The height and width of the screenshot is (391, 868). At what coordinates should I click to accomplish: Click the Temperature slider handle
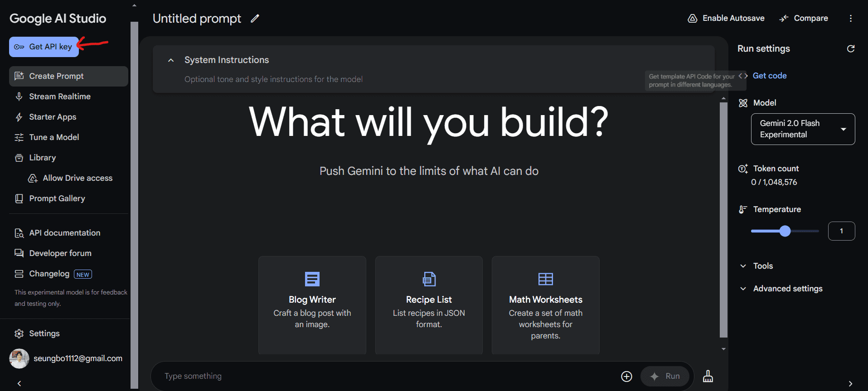click(785, 231)
